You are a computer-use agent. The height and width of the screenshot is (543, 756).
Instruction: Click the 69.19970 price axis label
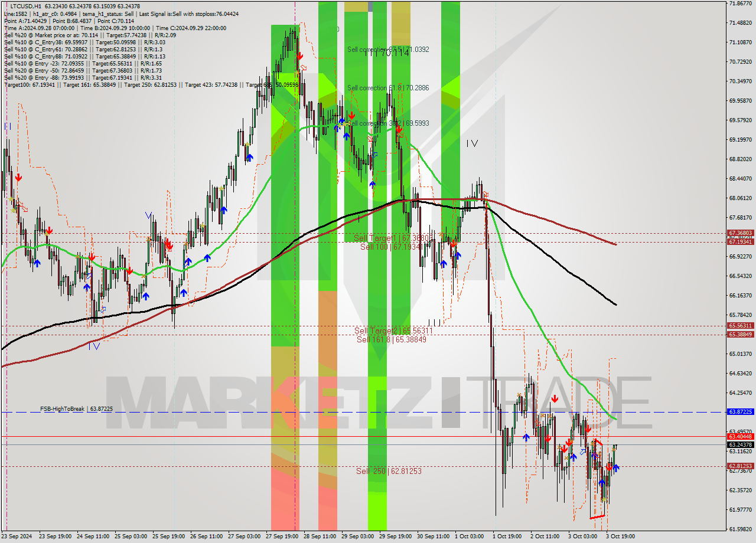coord(740,140)
